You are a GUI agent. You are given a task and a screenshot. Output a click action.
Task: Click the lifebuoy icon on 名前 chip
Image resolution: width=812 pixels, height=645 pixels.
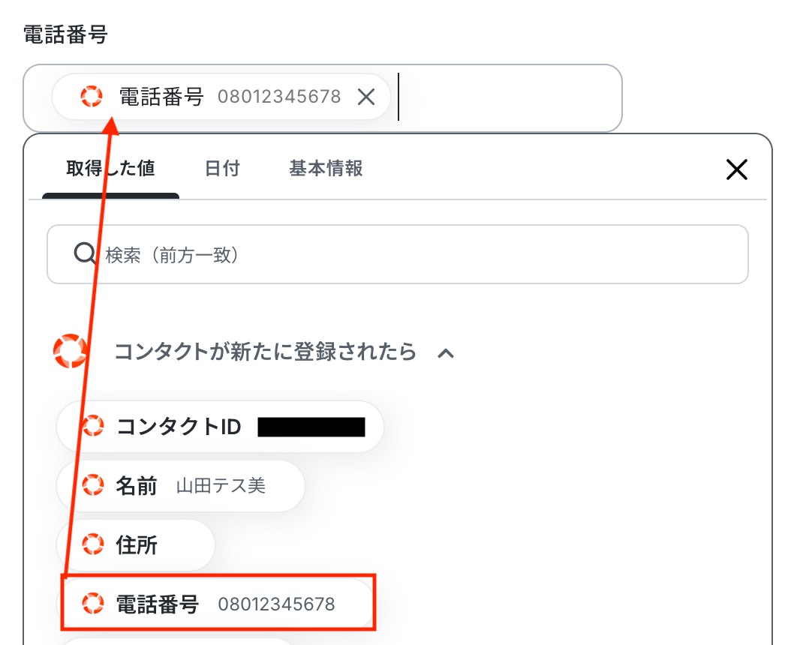(x=92, y=486)
